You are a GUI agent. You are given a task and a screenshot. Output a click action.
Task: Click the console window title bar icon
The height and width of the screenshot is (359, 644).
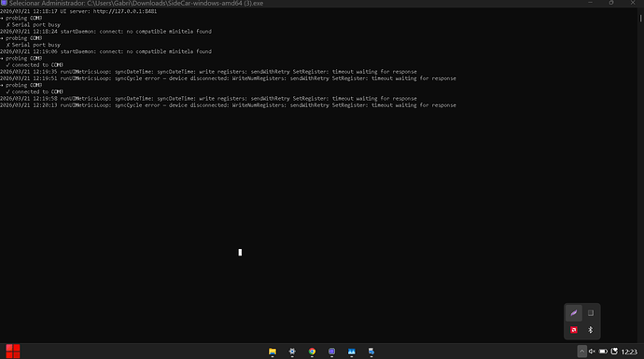click(4, 3)
